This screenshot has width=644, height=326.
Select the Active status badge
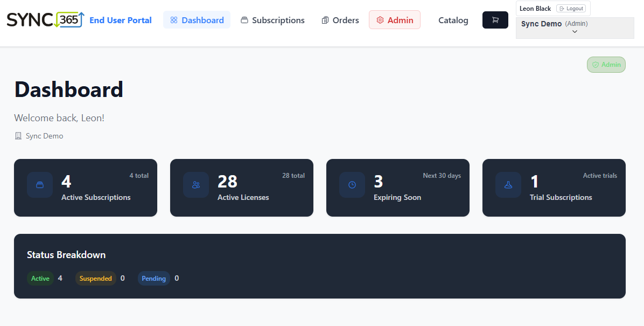click(40, 279)
